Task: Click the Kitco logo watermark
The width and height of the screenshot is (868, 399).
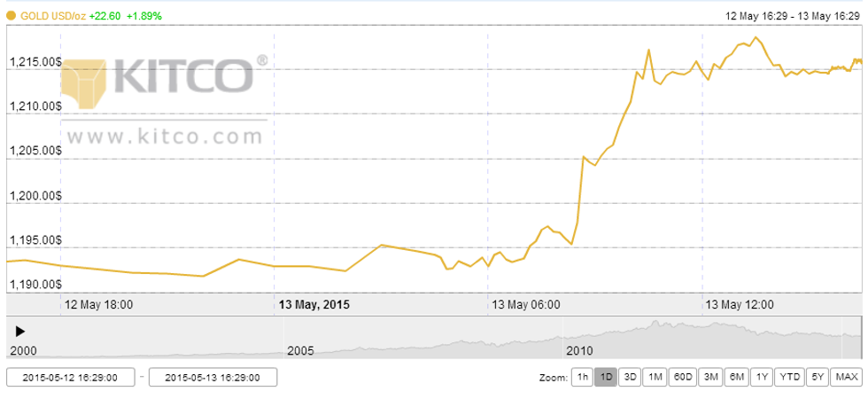Action: [165, 80]
